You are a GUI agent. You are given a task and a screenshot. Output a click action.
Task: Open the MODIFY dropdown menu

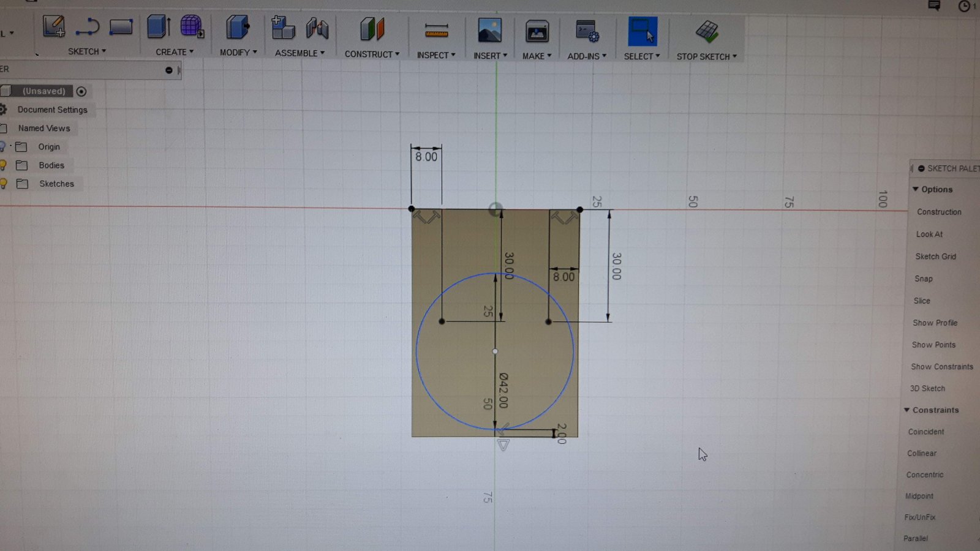pyautogui.click(x=238, y=53)
